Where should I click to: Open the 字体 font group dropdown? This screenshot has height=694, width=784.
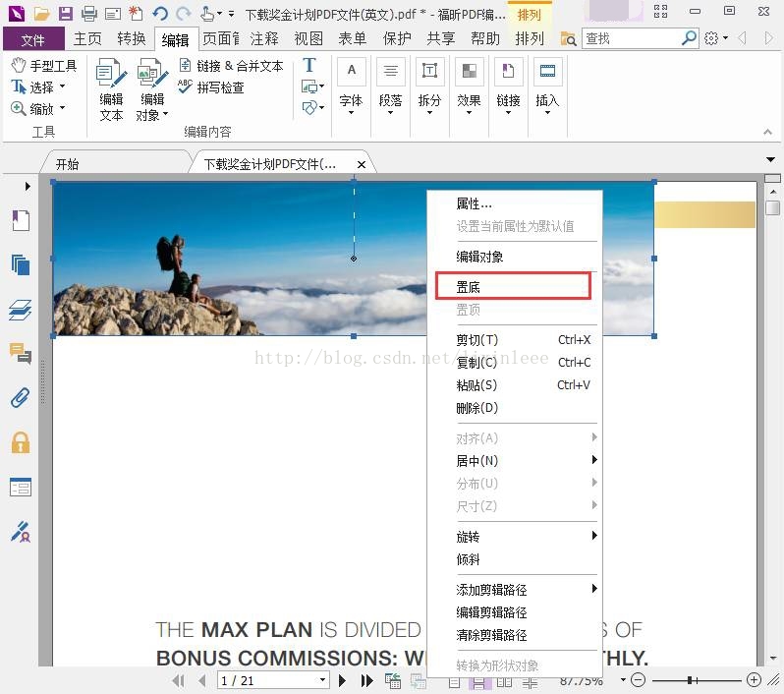click(351, 87)
